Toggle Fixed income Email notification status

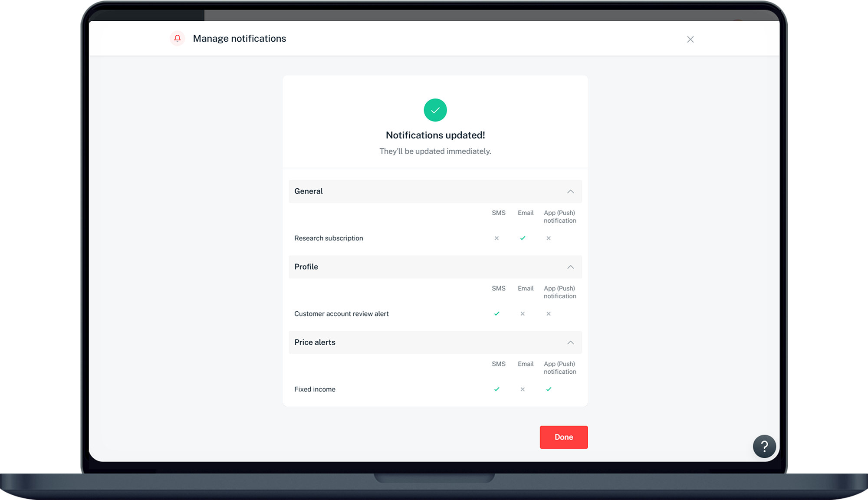[x=523, y=389]
